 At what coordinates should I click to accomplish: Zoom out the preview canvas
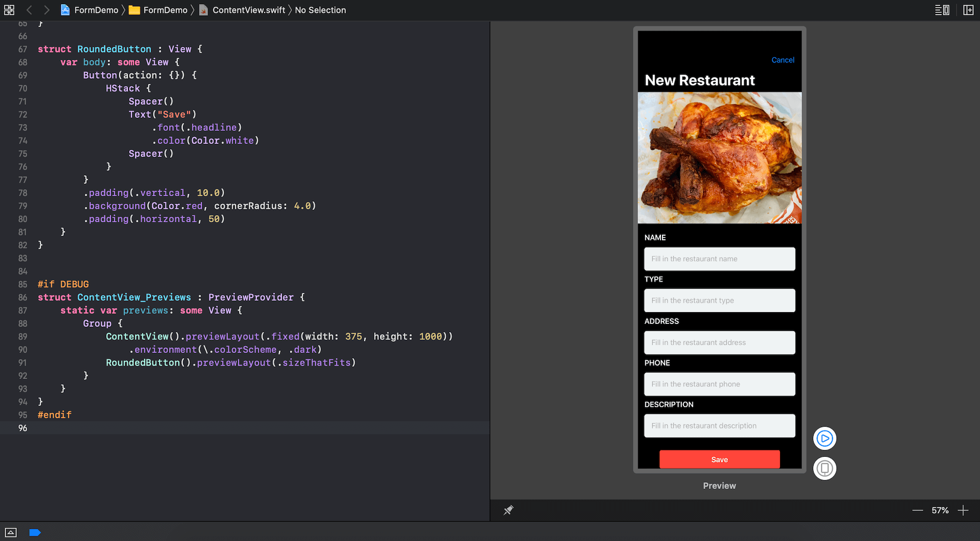click(917, 510)
